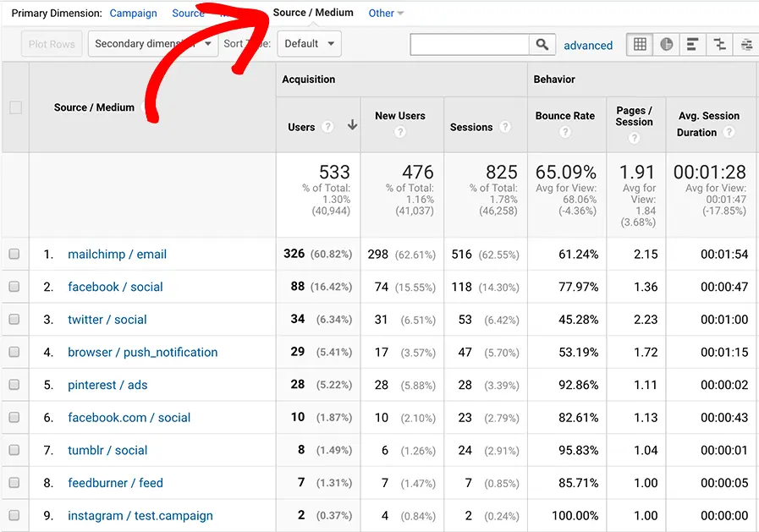Sort by the Bounce Rate column header
Image resolution: width=759 pixels, height=532 pixels.
tap(565, 116)
